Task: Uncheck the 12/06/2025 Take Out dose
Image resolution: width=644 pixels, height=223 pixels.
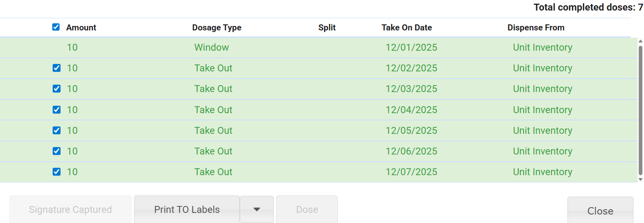Action: pyautogui.click(x=57, y=151)
